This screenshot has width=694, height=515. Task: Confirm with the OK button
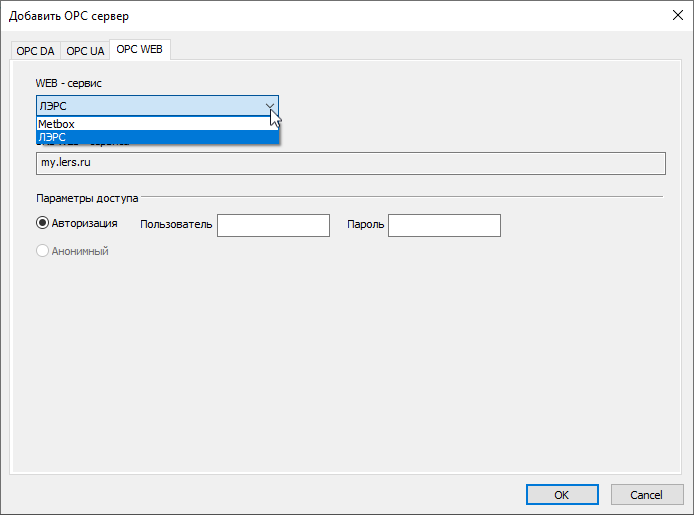tap(561, 494)
